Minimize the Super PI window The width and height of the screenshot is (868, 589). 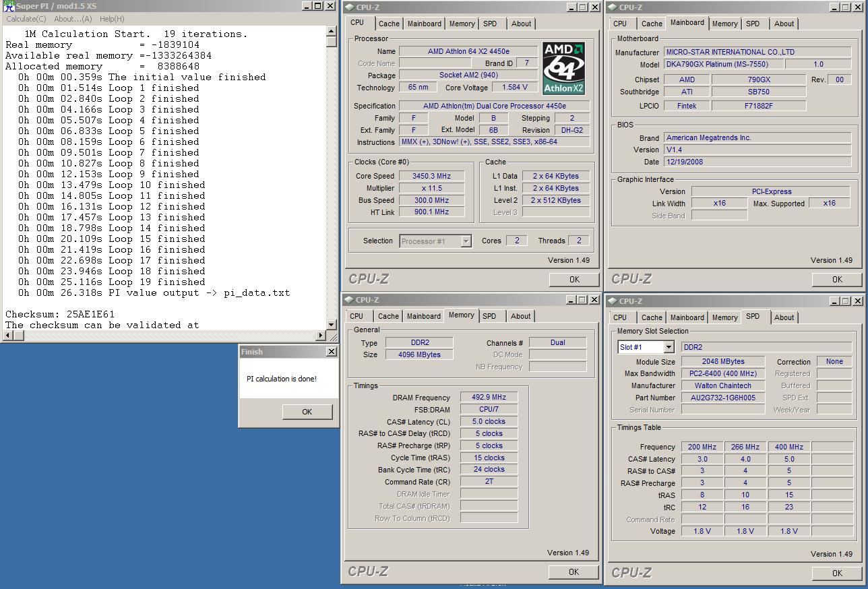click(306, 6)
